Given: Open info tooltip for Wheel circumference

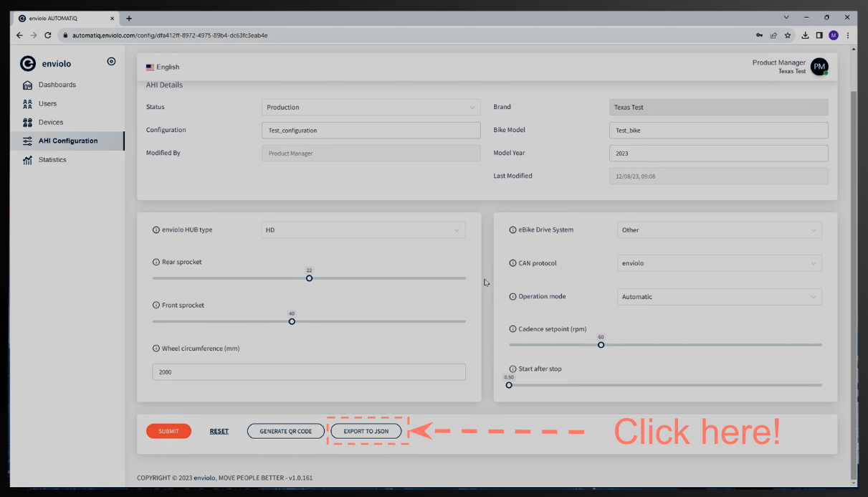Looking at the screenshot, I should (x=156, y=349).
